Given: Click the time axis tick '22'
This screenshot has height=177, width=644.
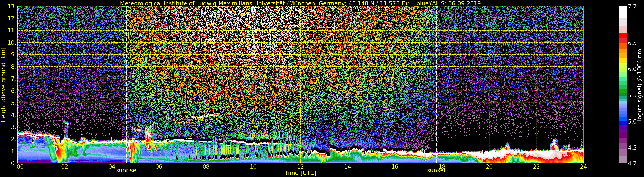Looking at the screenshot, I should (x=536, y=167).
